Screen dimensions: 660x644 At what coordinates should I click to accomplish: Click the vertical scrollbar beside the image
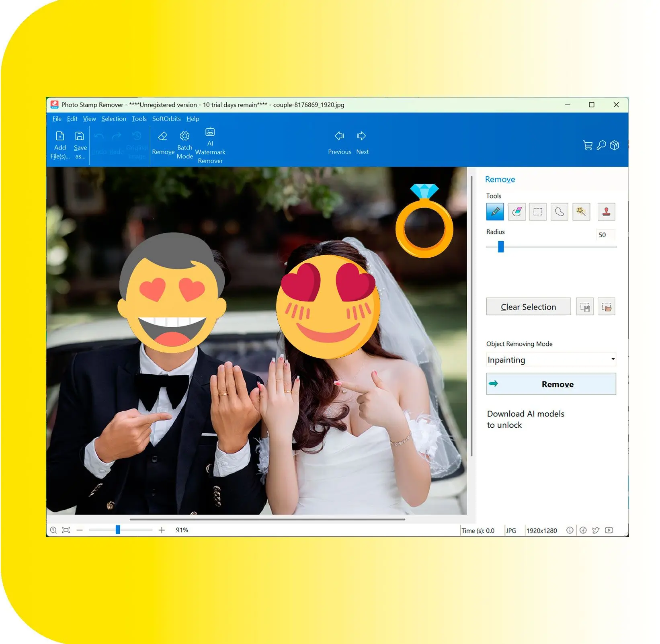click(x=471, y=316)
